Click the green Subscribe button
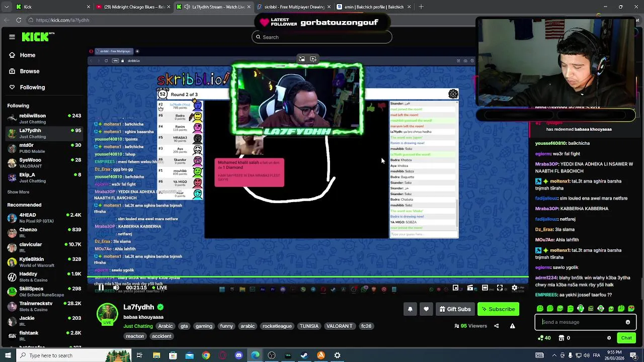This screenshot has height=362, width=644. tap(497, 309)
